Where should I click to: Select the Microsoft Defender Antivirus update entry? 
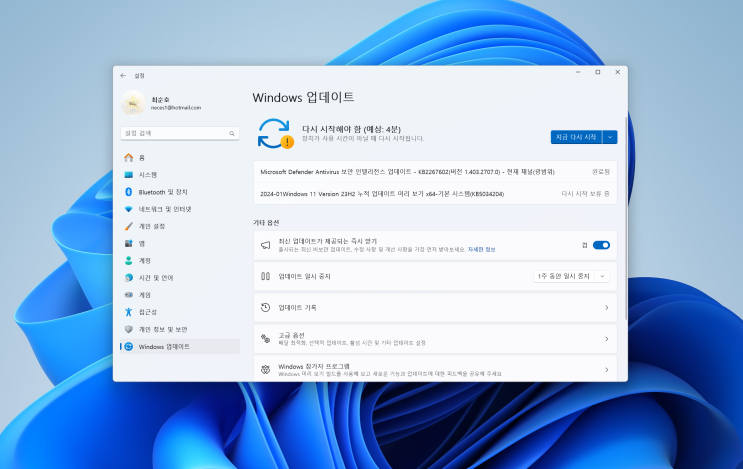(435, 172)
